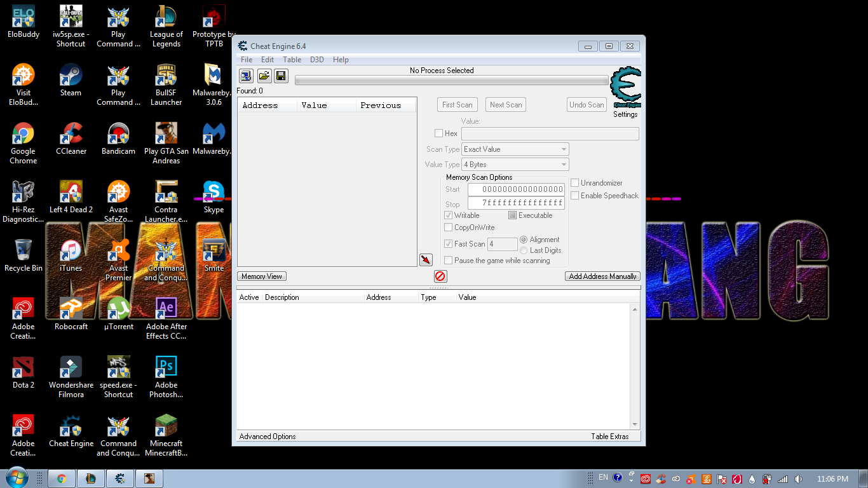Click Add Address Manually
868x488 pixels.
(602, 276)
